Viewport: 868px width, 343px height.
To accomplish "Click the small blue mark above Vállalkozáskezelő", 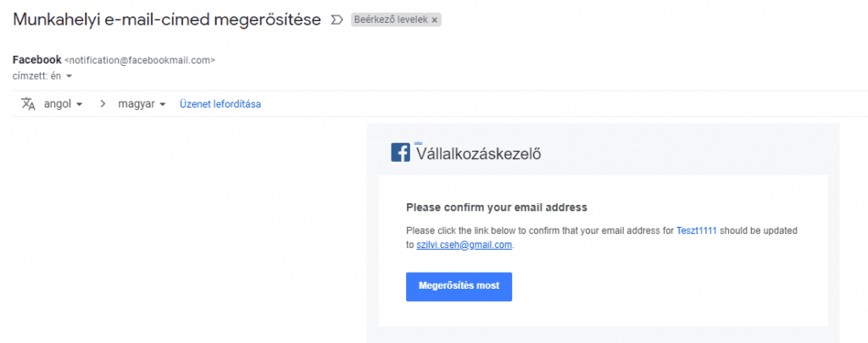I will click(420, 143).
